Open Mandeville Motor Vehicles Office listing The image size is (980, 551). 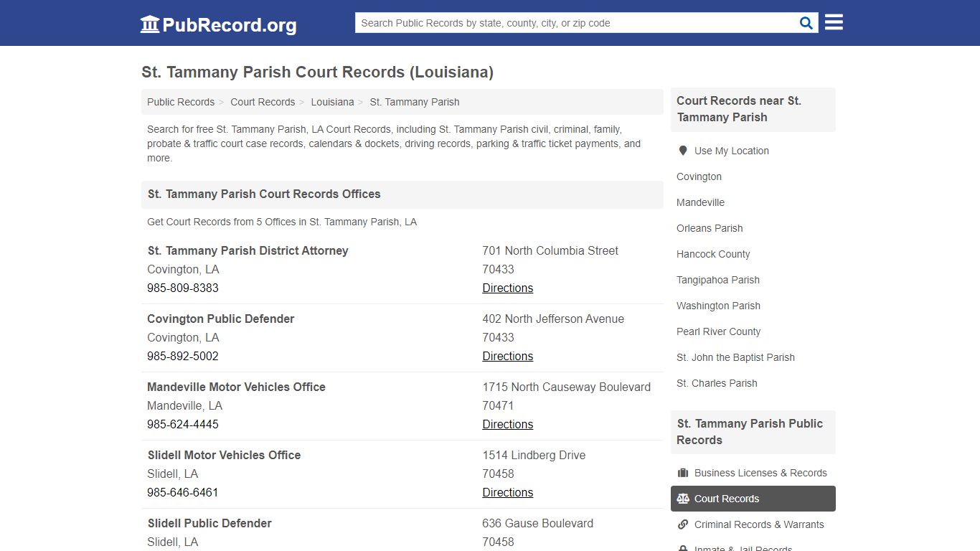click(x=237, y=387)
